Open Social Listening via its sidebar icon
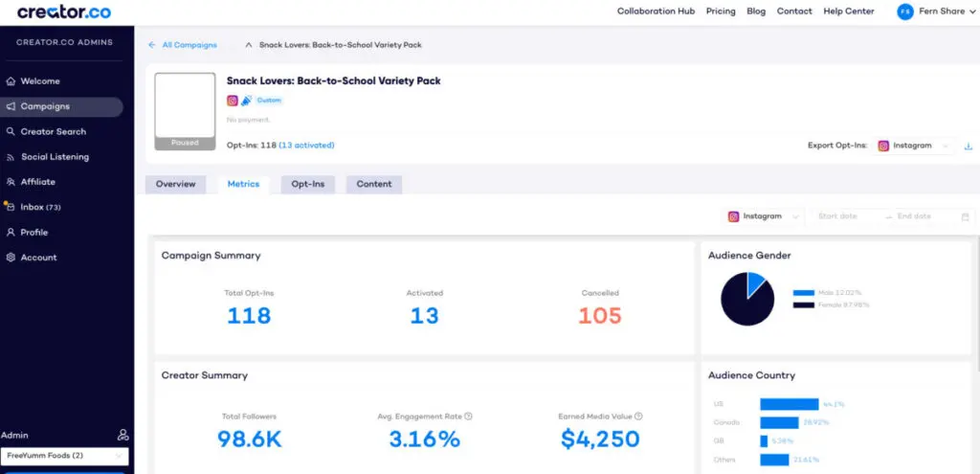 coord(11,157)
